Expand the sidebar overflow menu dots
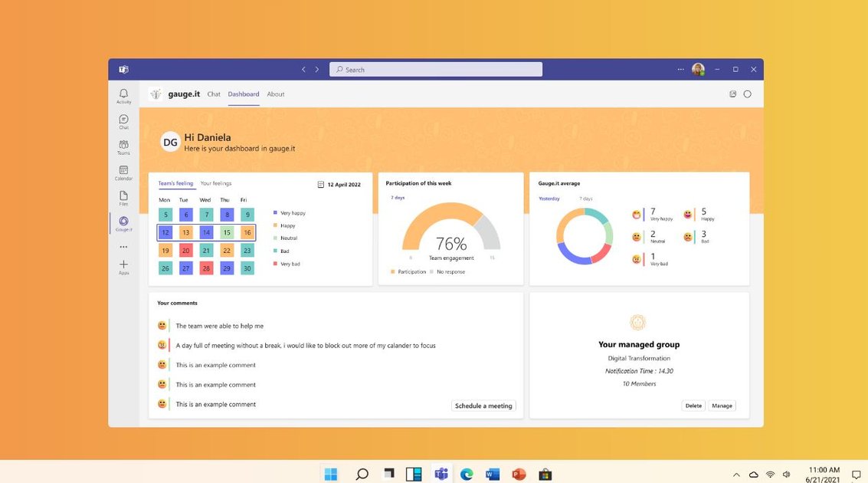Viewport: 868px width, 483px height. point(123,246)
